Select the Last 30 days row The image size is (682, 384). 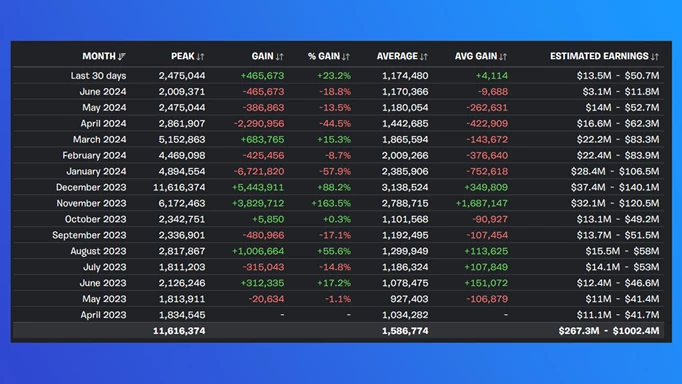338,76
